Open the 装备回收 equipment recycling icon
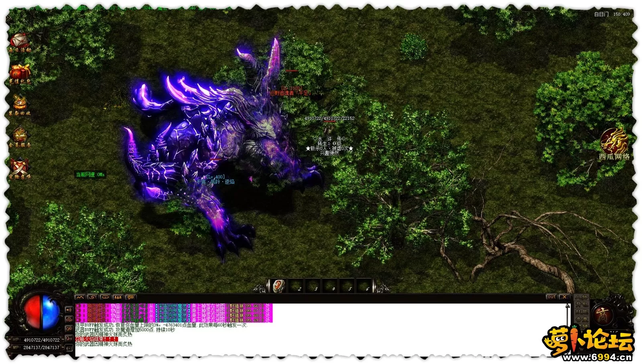The image size is (642, 364). (x=20, y=105)
